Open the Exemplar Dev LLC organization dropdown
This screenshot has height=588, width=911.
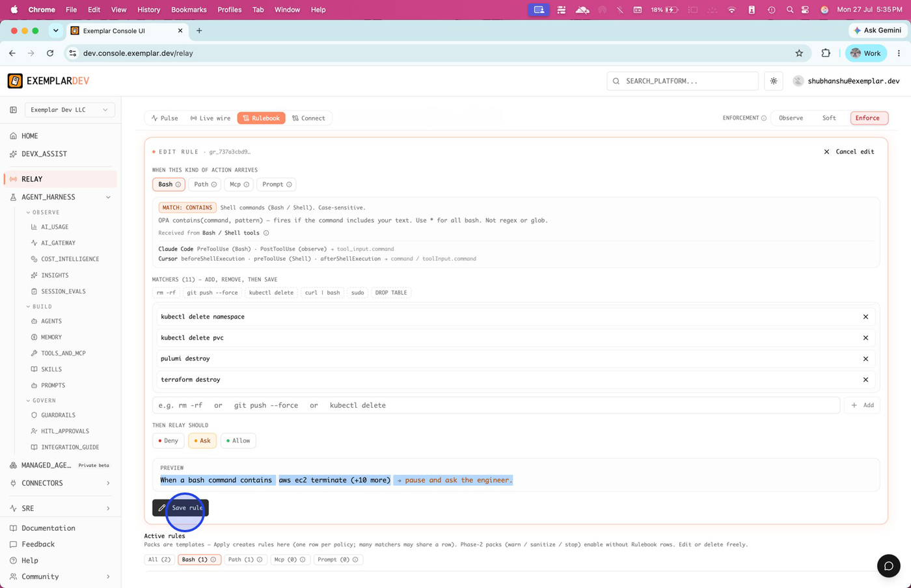(x=70, y=110)
